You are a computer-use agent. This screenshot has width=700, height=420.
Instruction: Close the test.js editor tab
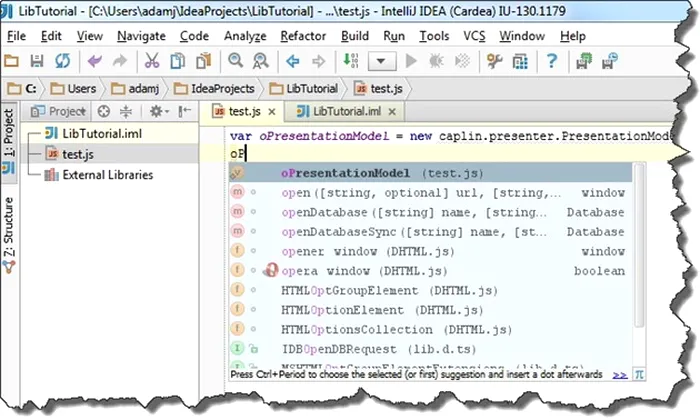271,112
